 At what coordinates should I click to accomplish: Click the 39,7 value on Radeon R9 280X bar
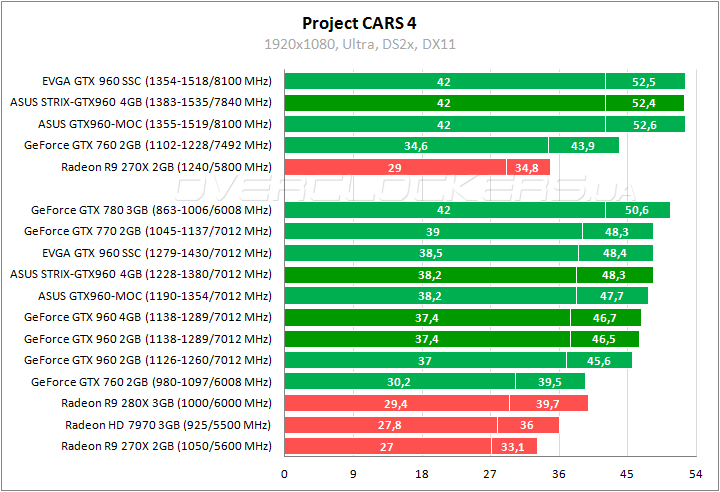548,403
